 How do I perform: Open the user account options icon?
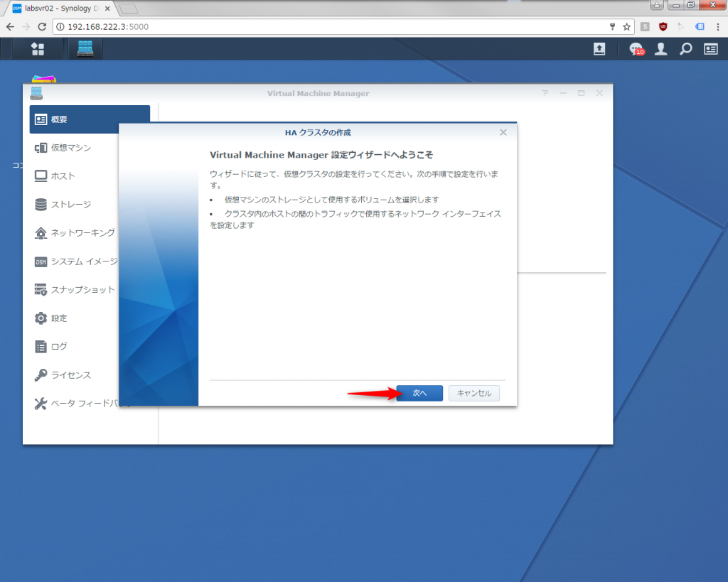tap(660, 49)
